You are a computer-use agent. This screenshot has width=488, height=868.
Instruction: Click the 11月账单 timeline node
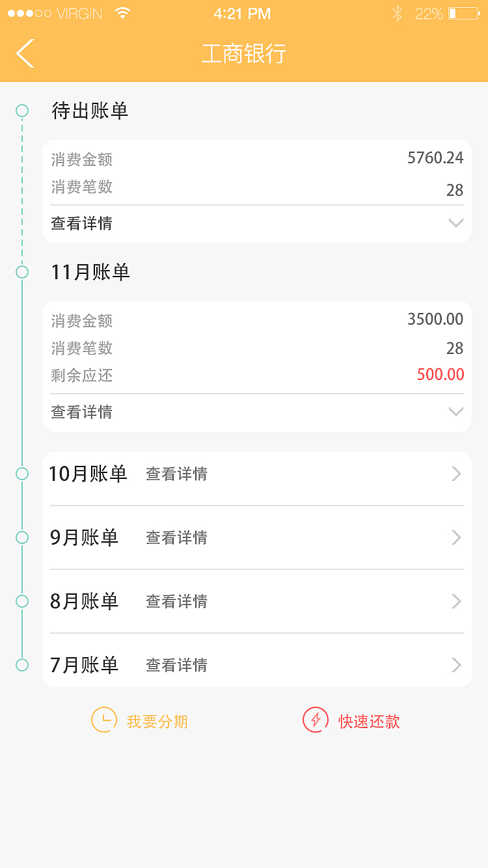(22, 272)
